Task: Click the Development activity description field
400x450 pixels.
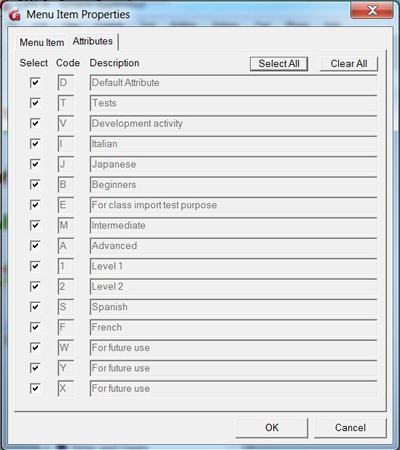Action: pos(233,124)
